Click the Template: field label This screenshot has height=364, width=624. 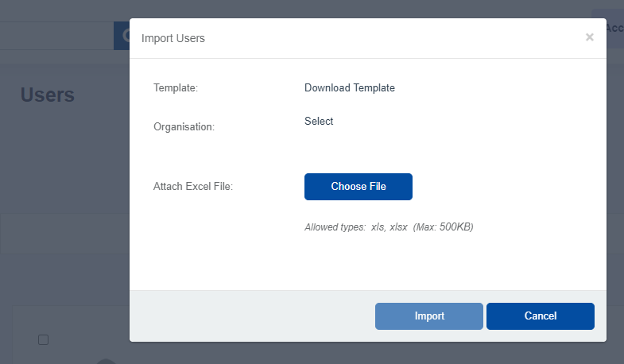(x=175, y=88)
